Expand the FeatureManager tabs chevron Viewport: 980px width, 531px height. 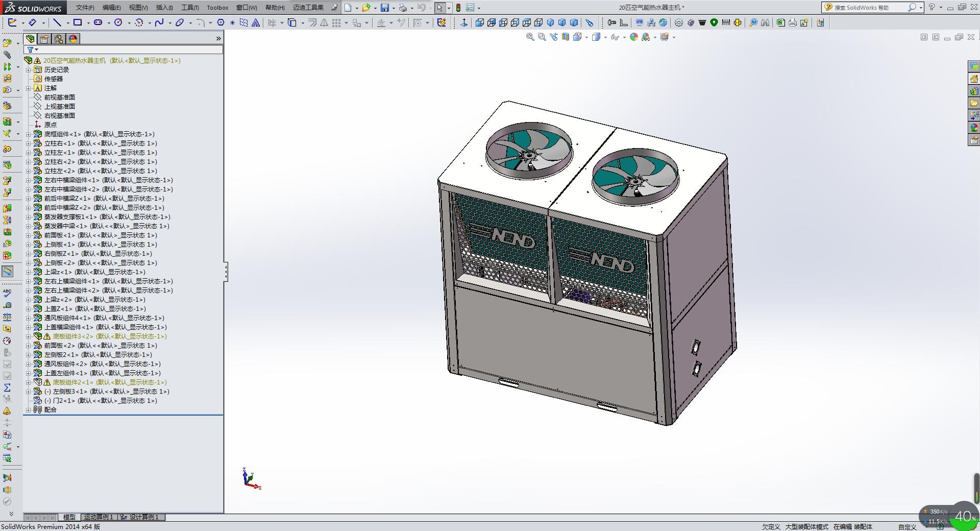(x=218, y=39)
